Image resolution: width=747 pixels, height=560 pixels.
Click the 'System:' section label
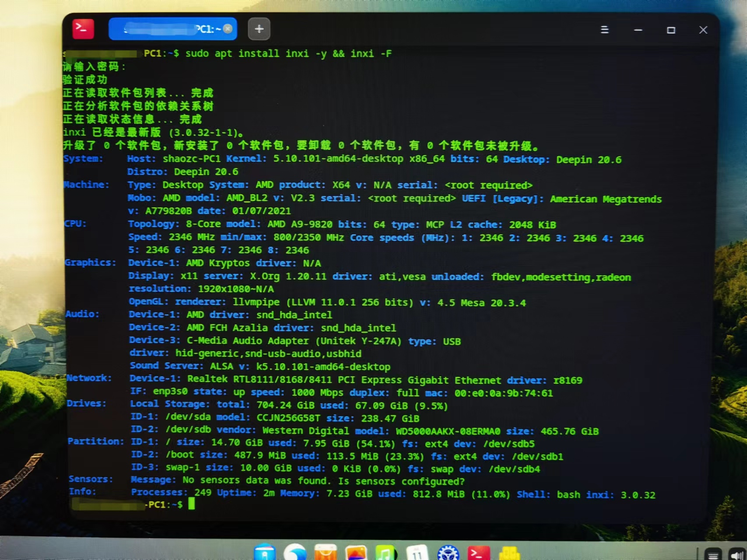coord(83,158)
